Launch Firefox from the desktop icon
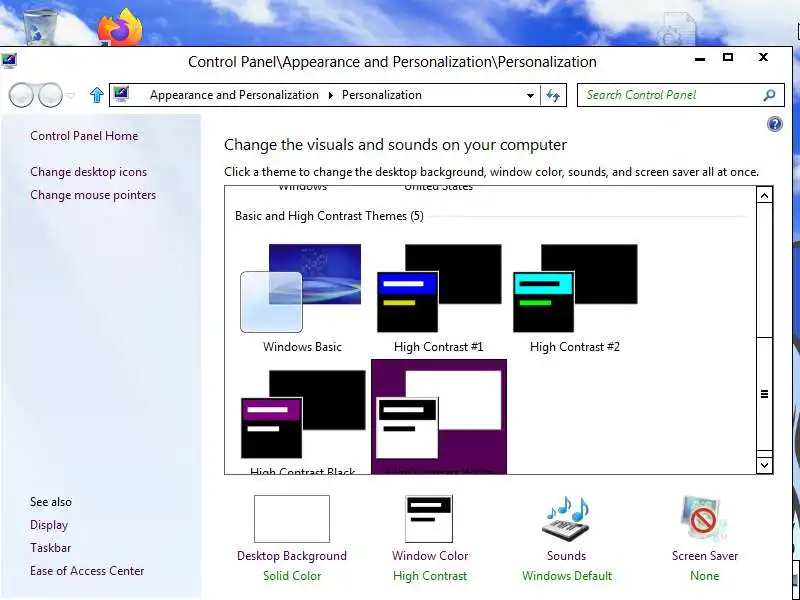The image size is (800, 600). (x=120, y=27)
